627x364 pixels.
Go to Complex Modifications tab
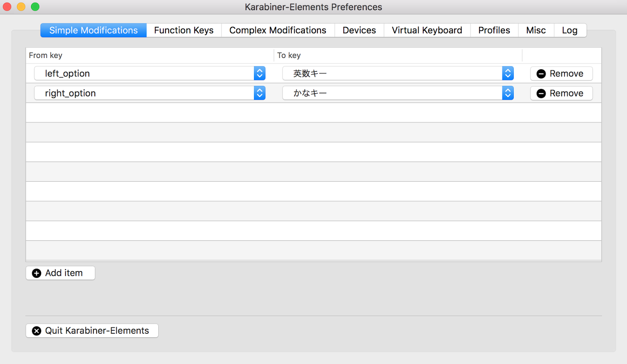[x=278, y=30]
